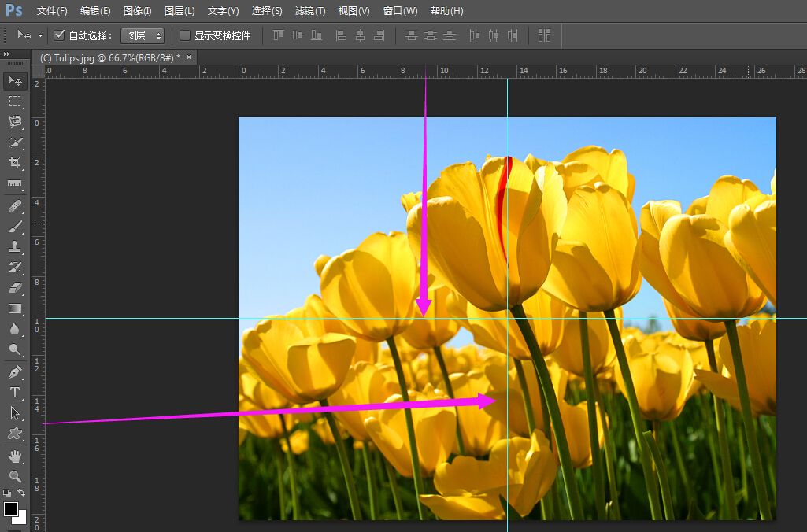This screenshot has width=807, height=532.
Task: Open the 视图(V) menu
Action: point(354,11)
